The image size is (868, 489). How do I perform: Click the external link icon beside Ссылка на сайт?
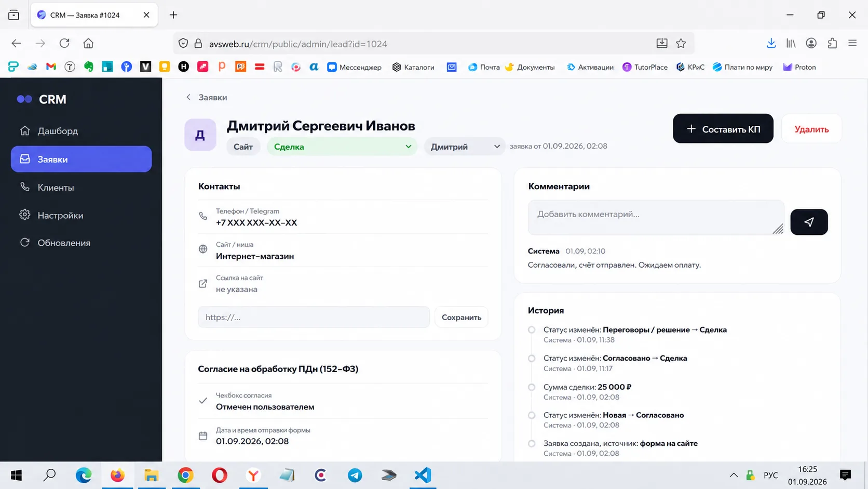pos(203,284)
